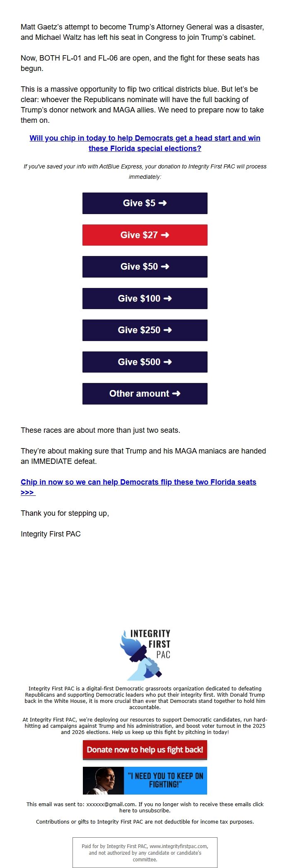Click the 'I need you to keep on fighting' banner
The image size is (290, 868).
[165, 780]
